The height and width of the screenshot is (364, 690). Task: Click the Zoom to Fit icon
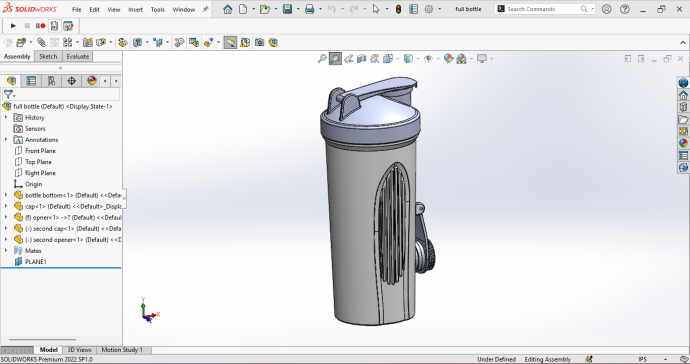(x=322, y=59)
